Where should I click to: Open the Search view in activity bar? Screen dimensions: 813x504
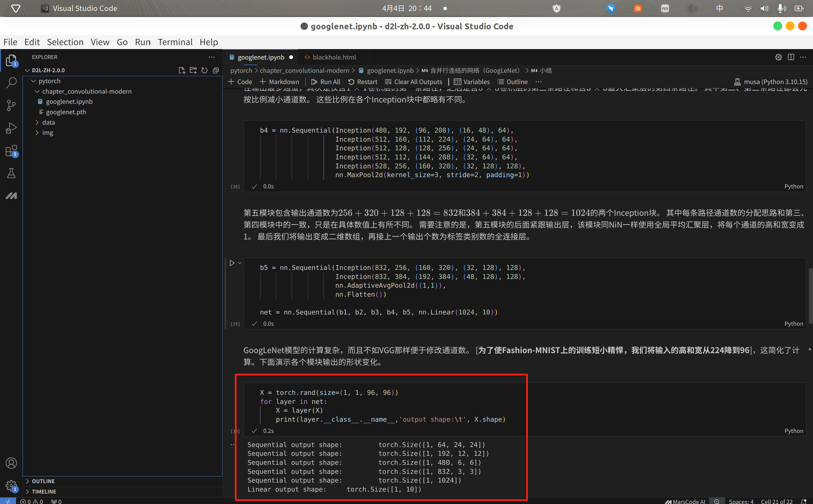11,83
